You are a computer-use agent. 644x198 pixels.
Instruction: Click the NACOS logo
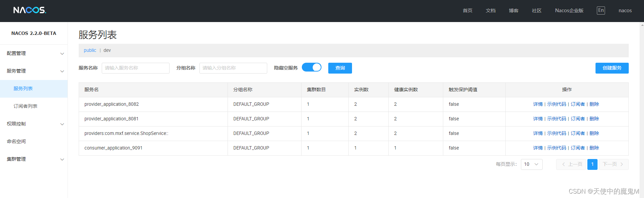click(30, 10)
